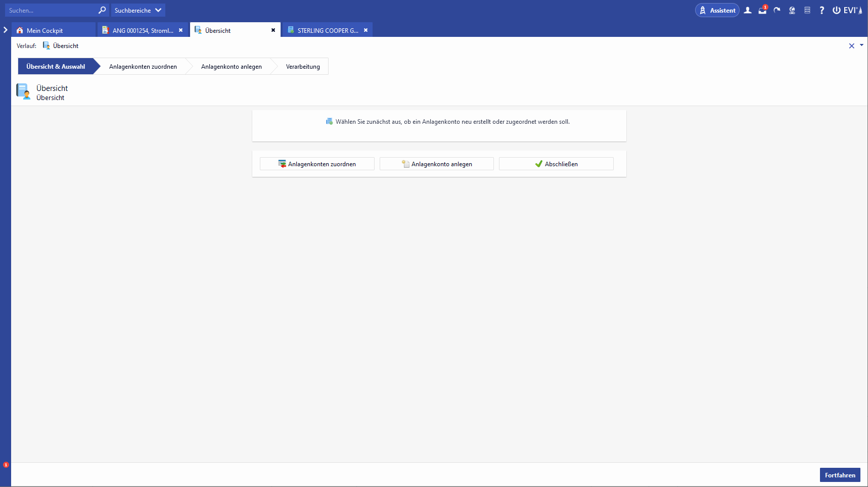Screen dimensions: 868x487
Task: Open the inbox with notification badge
Action: point(762,10)
